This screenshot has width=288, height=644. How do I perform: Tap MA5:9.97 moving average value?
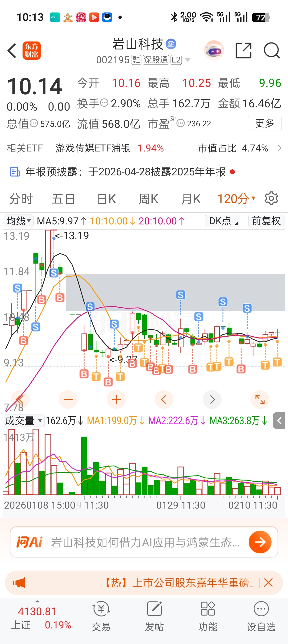coord(62,221)
